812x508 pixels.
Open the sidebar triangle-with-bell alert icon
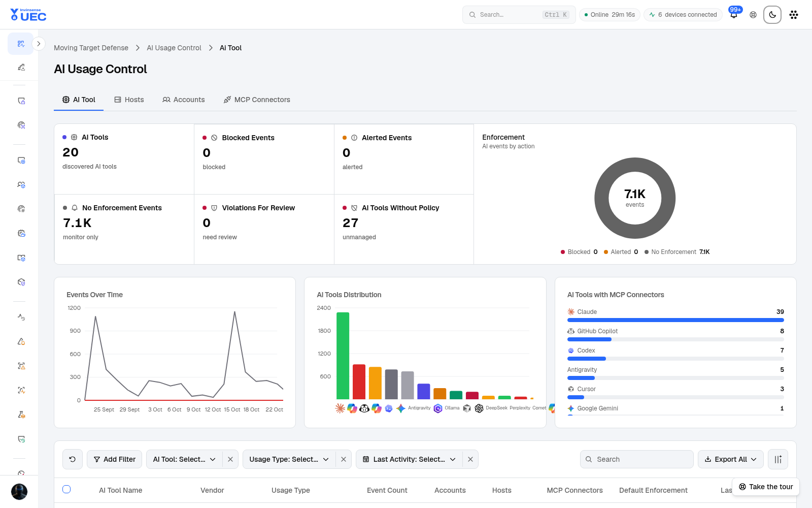click(21, 341)
